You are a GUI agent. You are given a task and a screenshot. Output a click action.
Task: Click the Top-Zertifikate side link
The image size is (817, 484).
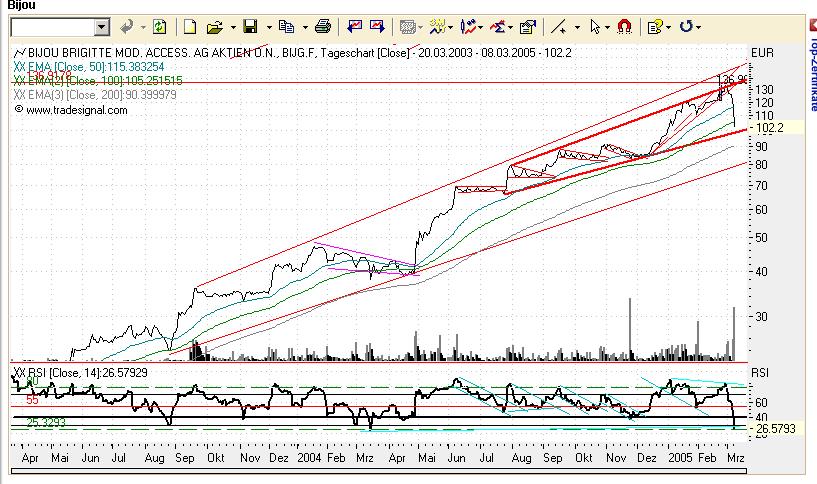point(813,74)
